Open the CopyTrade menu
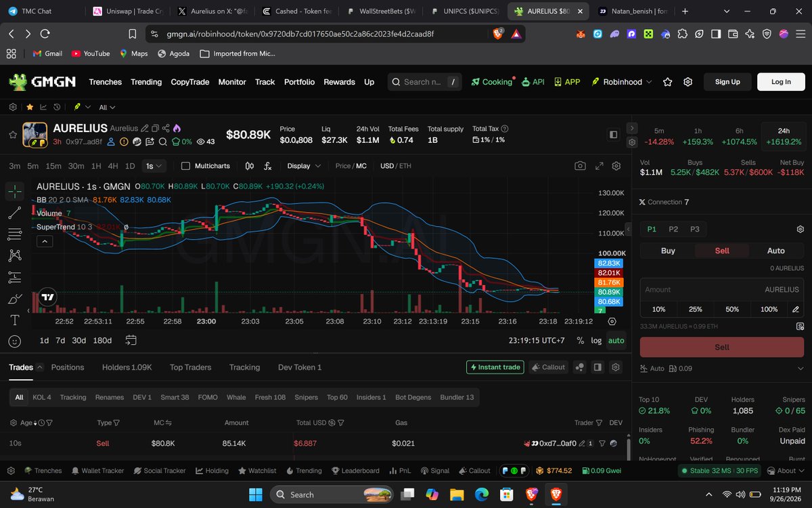The height and width of the screenshot is (508, 812). point(190,82)
